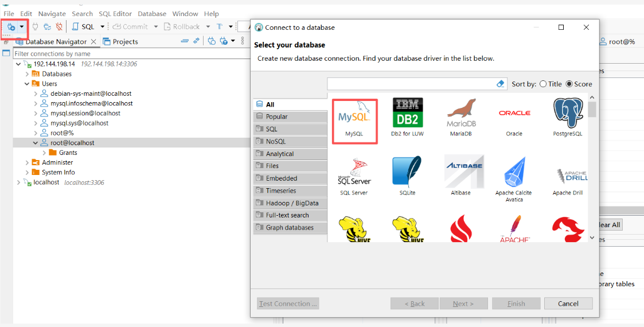The width and height of the screenshot is (644, 327).
Task: Open the navigator three-dot view menu
Action: [243, 41]
